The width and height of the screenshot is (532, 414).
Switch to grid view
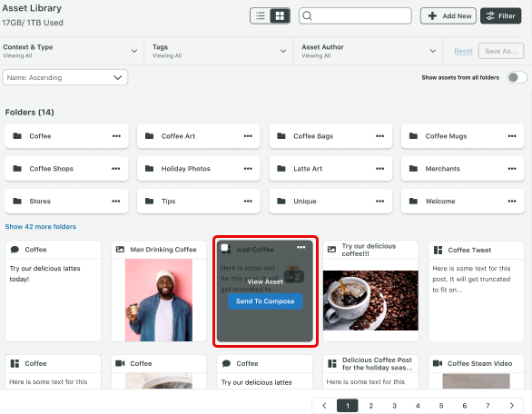(280, 15)
